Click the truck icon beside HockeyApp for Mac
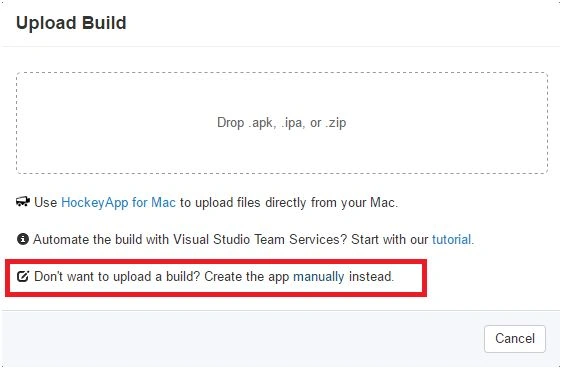The image size is (562, 369). click(x=23, y=202)
